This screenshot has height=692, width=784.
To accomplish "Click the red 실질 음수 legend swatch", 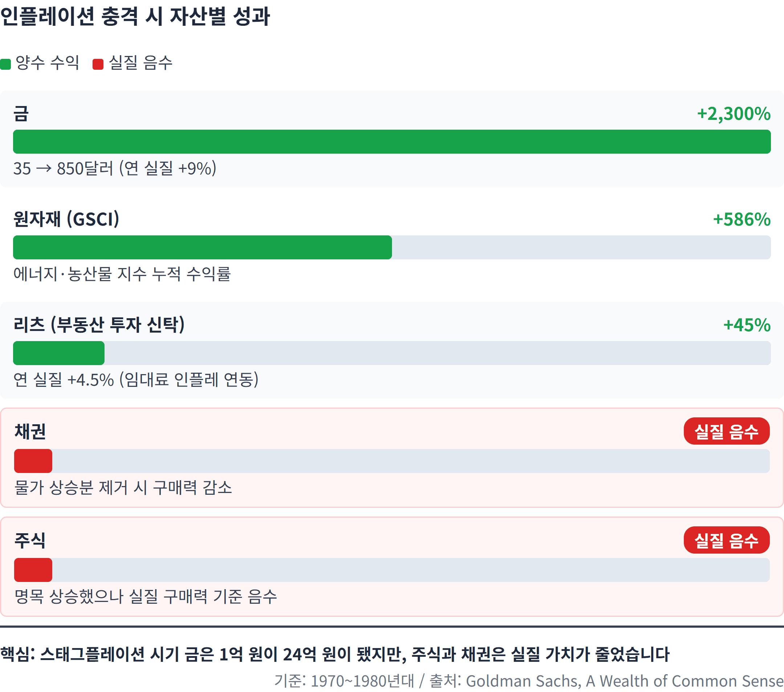I will pos(98,64).
